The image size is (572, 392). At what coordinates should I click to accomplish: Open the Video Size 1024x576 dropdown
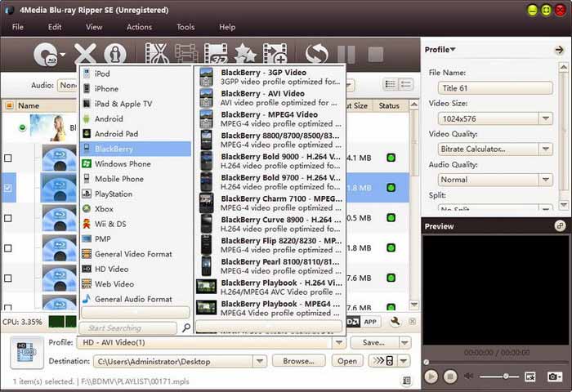point(546,118)
